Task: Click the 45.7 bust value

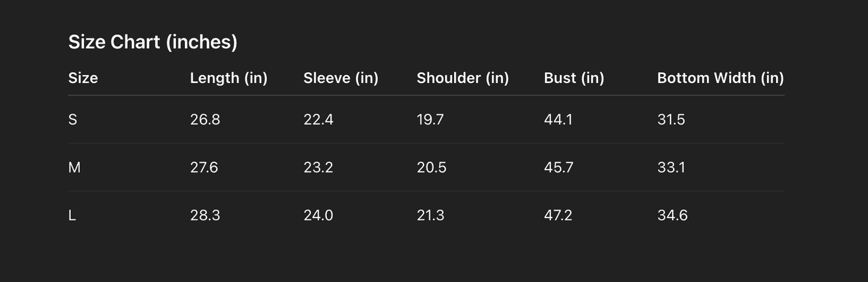Action: tap(559, 168)
